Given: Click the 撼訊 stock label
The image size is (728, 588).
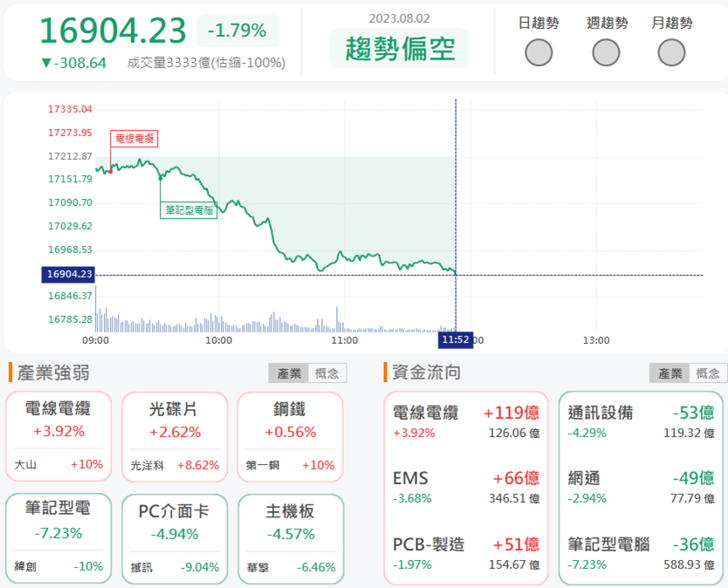Looking at the screenshot, I should [x=141, y=566].
